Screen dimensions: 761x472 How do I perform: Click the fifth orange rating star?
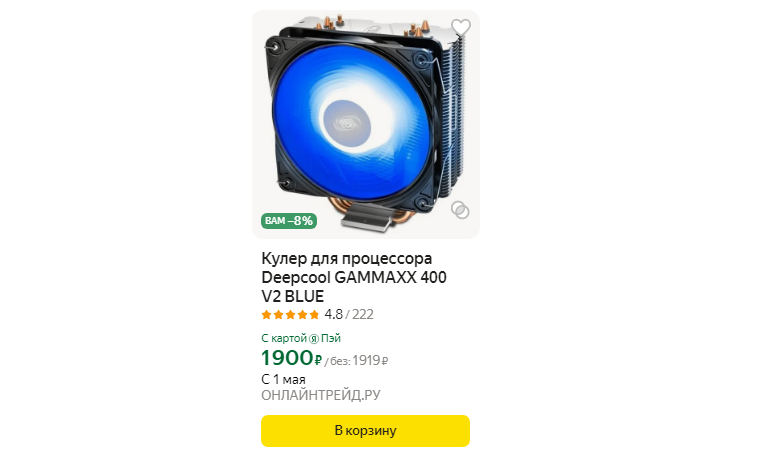(x=314, y=315)
